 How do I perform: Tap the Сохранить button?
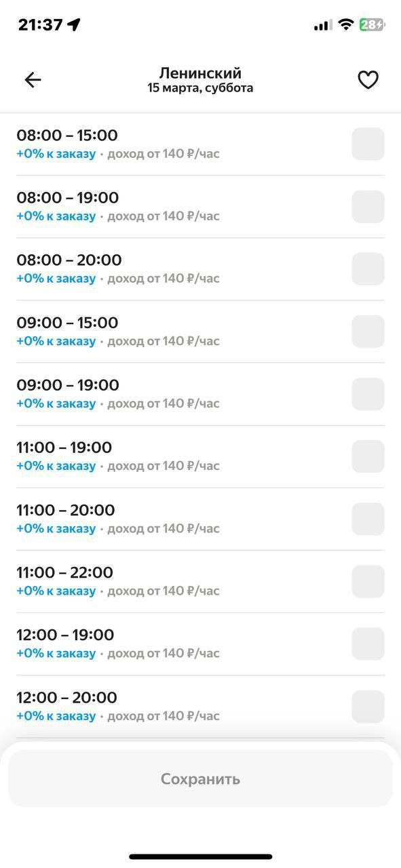click(x=200, y=778)
